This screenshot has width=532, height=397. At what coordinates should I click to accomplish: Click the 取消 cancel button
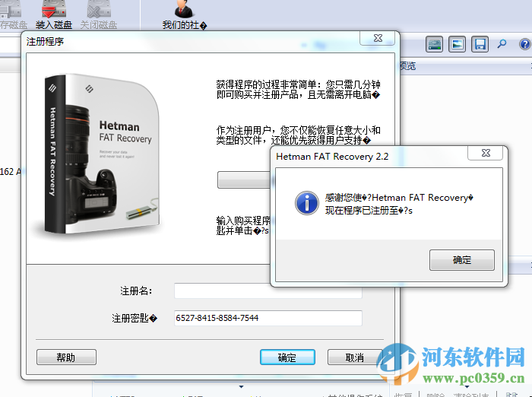point(355,357)
